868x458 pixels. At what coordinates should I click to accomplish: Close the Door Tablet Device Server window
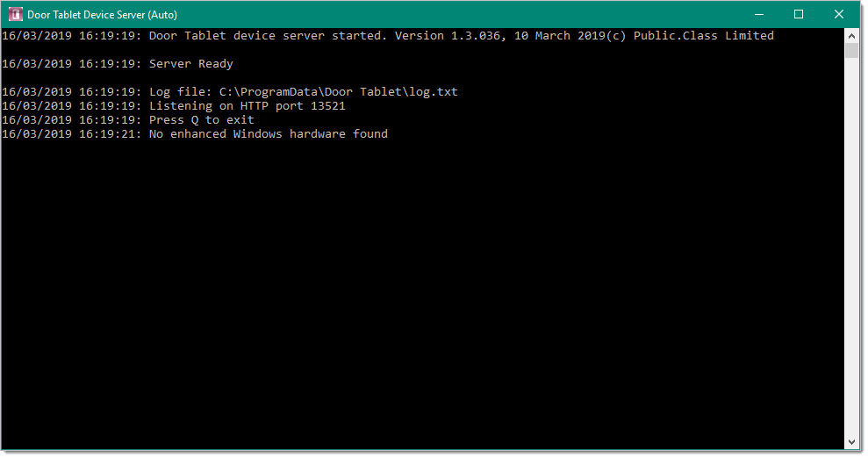(x=839, y=14)
